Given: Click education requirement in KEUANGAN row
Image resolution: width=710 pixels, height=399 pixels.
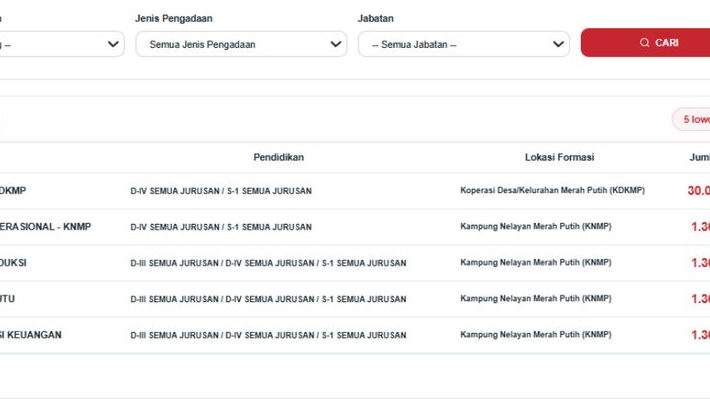Looking at the screenshot, I should 268,335.
